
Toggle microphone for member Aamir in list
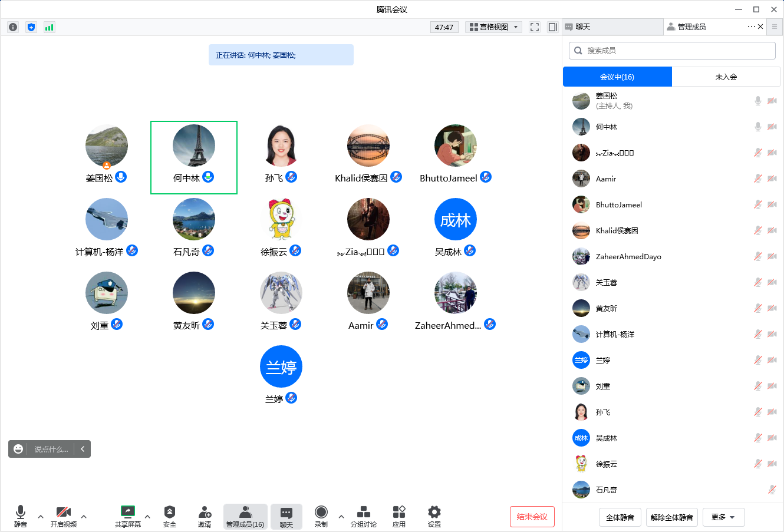pos(758,179)
